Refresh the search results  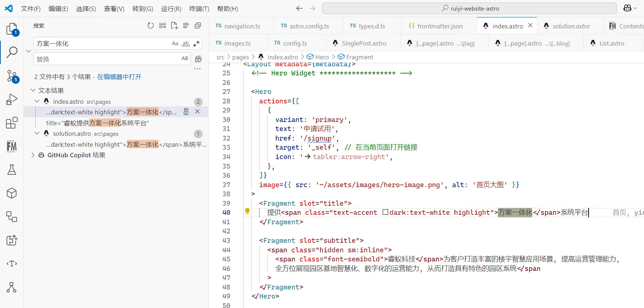[151, 25]
